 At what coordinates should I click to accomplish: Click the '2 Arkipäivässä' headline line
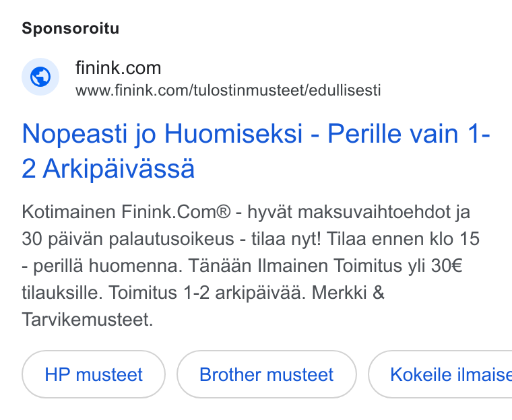tap(108, 169)
